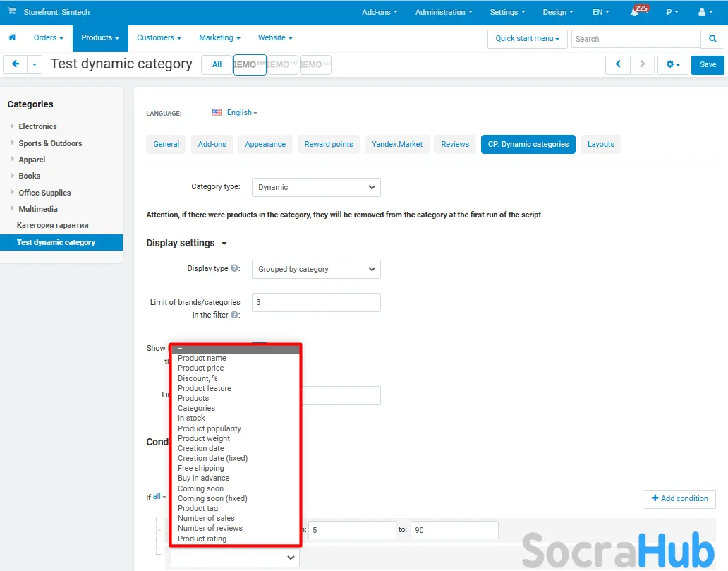Open the currency ₽ dropdown
This screenshot has height=571, width=728.
[672, 12]
